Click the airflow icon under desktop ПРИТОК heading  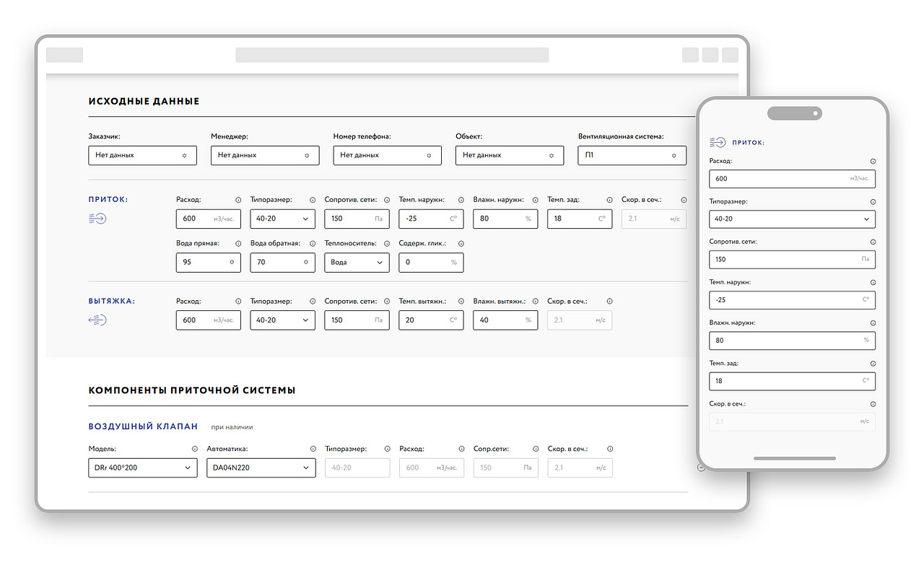click(x=97, y=218)
